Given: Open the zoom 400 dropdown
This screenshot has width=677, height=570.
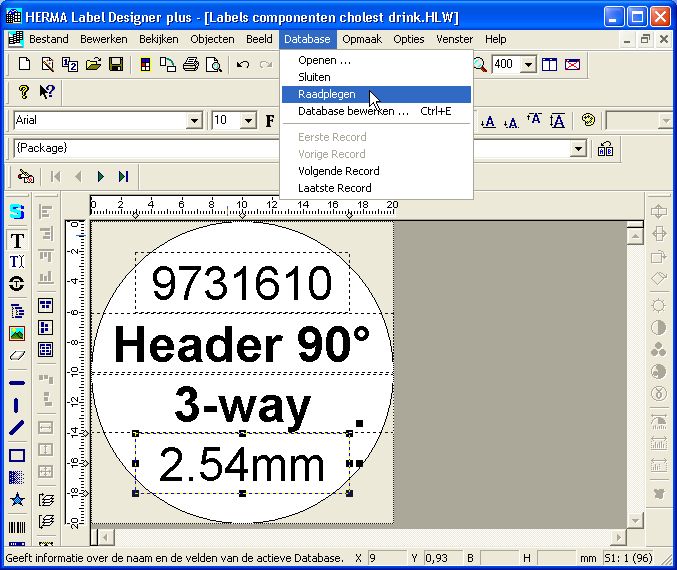Looking at the screenshot, I should pyautogui.click(x=529, y=65).
